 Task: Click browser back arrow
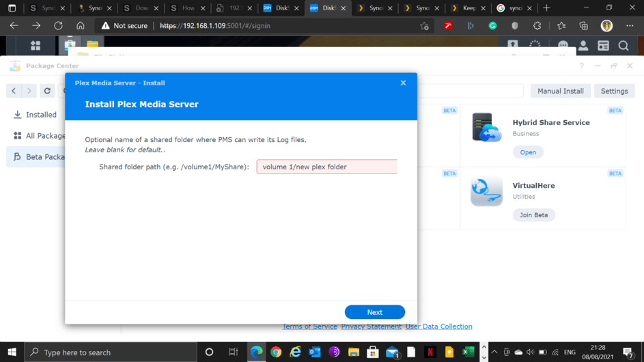14,25
